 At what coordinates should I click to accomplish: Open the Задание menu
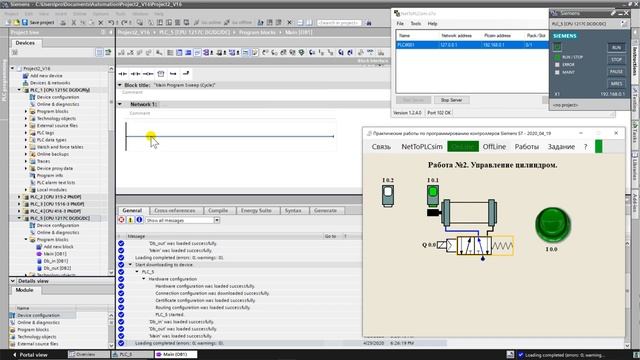pos(561,147)
